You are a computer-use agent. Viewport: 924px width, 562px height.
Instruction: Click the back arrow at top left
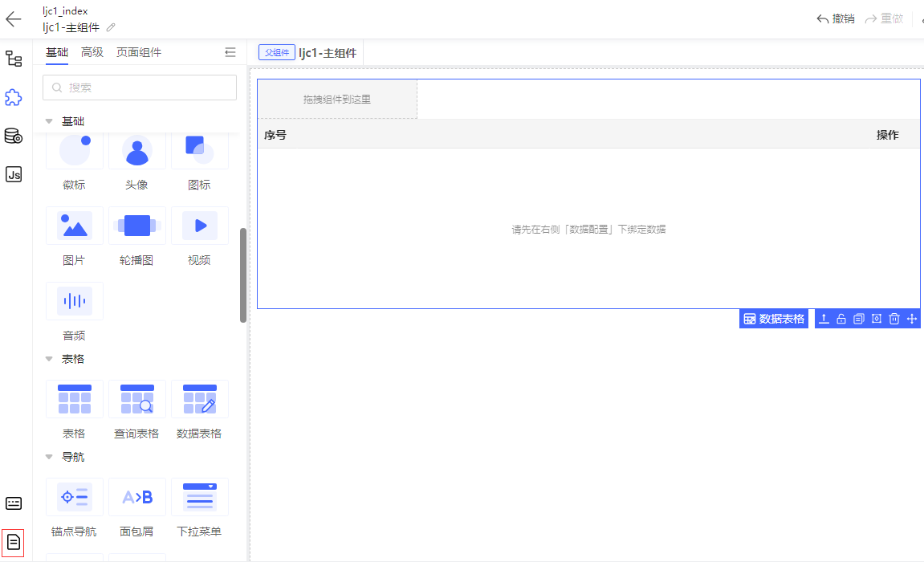click(x=13, y=18)
